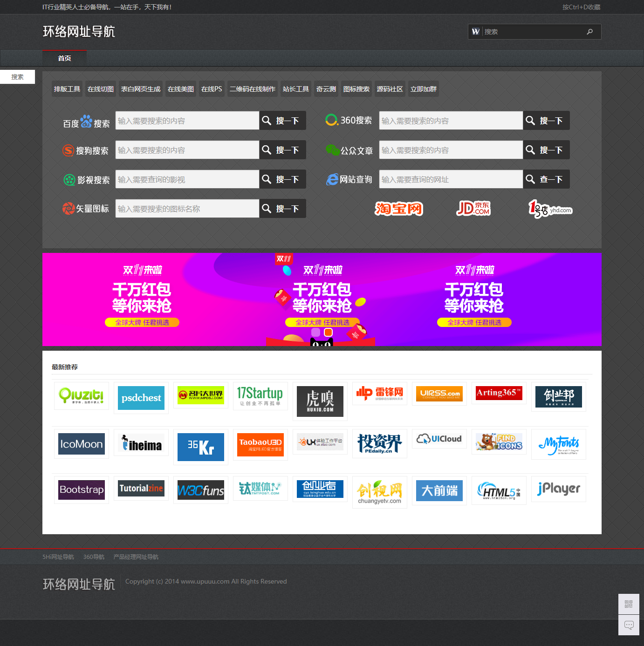This screenshot has height=646, width=644.
Task: Click the magnifier icon in top search box
Action: [589, 32]
